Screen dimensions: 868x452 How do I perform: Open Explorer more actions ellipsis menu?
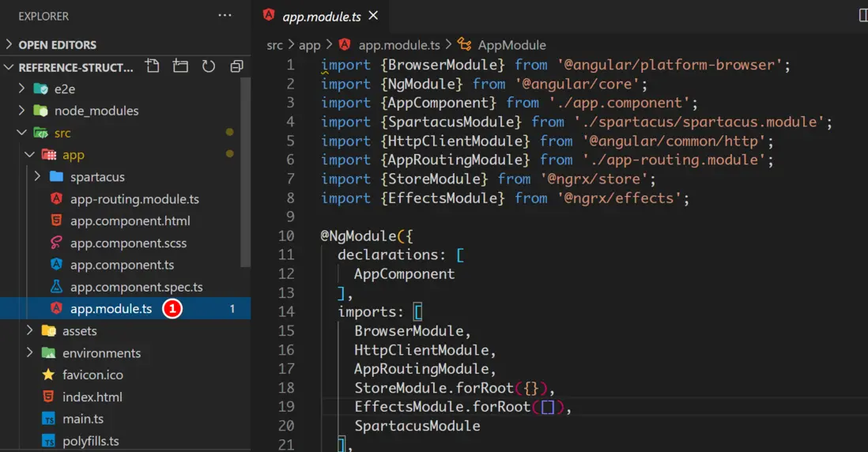click(225, 16)
